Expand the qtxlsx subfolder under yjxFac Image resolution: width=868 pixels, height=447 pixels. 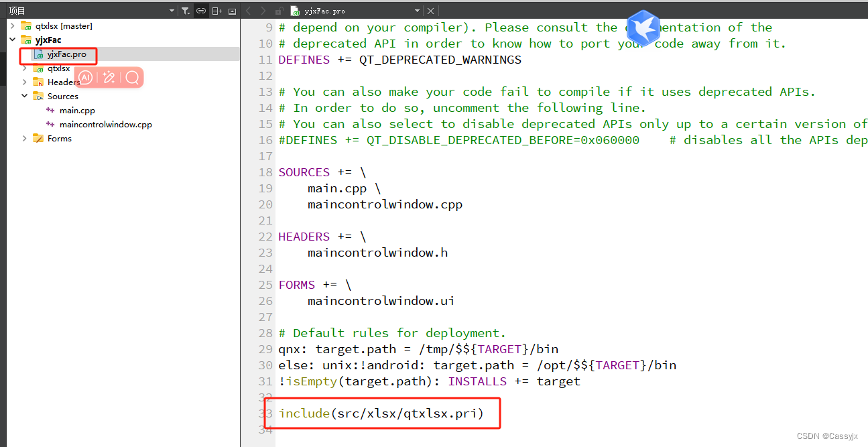pyautogui.click(x=25, y=68)
